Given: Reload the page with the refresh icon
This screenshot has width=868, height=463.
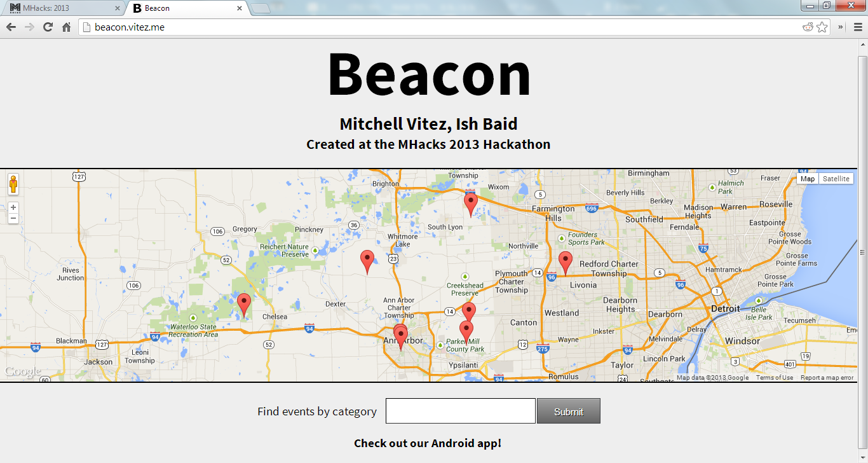Looking at the screenshot, I should click(x=48, y=27).
